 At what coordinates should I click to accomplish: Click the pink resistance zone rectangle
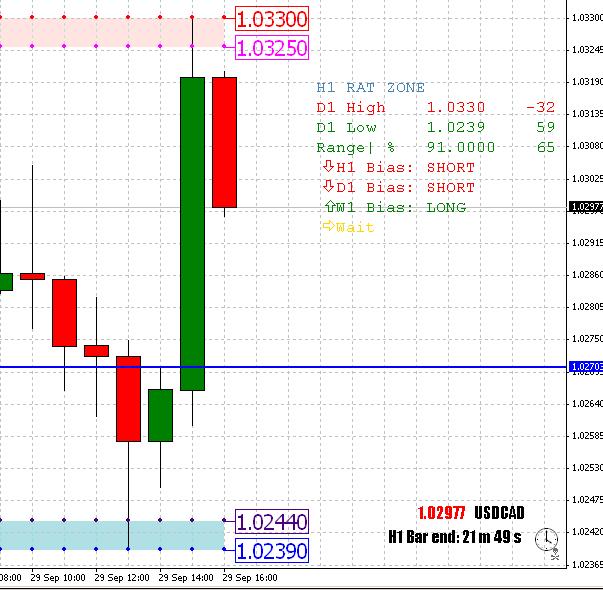click(112, 32)
